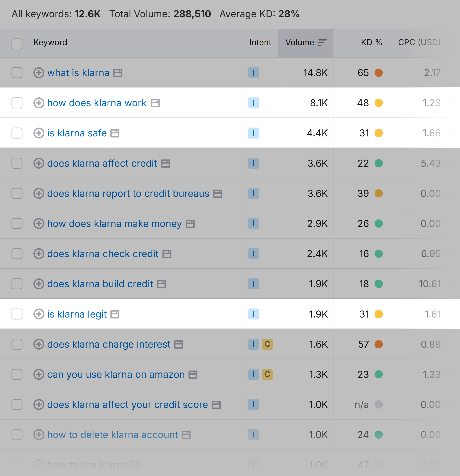Click the "All keywords: 12.6K" summary stat
This screenshot has height=476, width=460.
pyautogui.click(x=56, y=14)
